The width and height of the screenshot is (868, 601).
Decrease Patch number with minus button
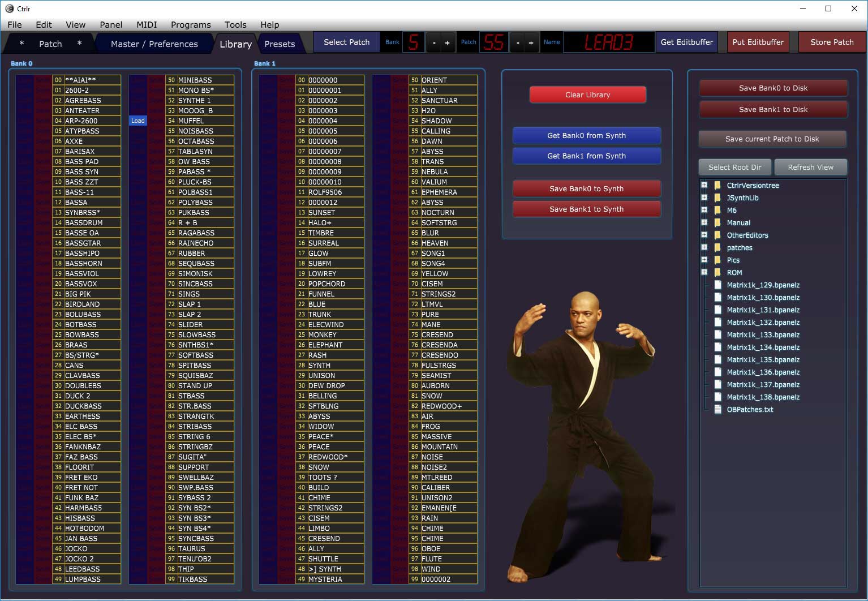518,42
